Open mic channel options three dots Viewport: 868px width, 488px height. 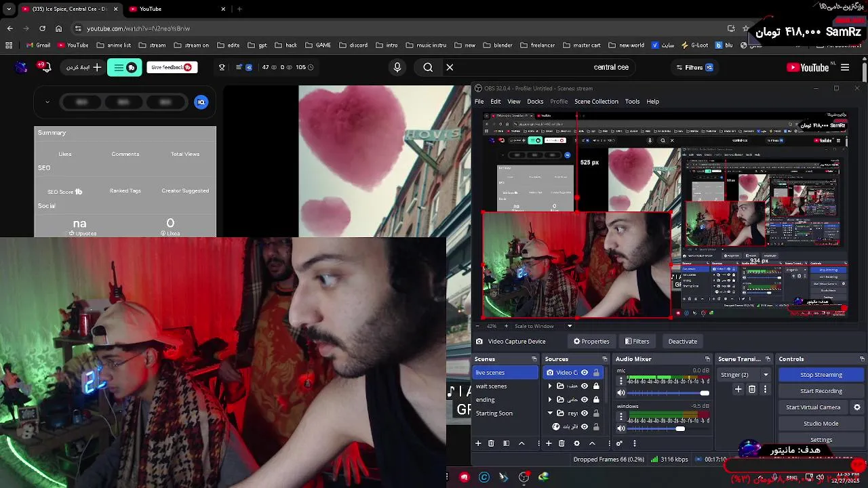pos(620,381)
